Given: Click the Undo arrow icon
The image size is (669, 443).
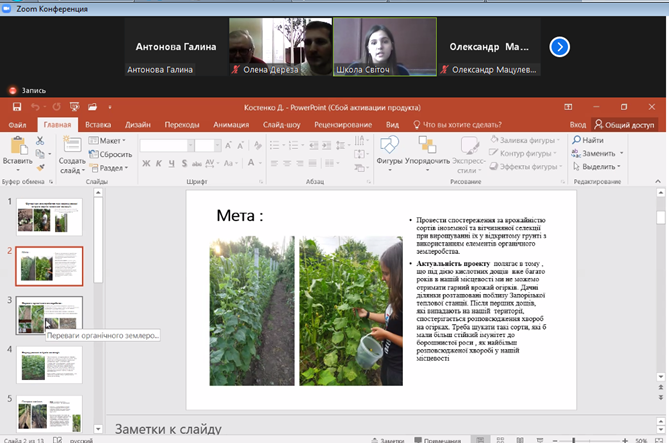Looking at the screenshot, I should [x=36, y=107].
